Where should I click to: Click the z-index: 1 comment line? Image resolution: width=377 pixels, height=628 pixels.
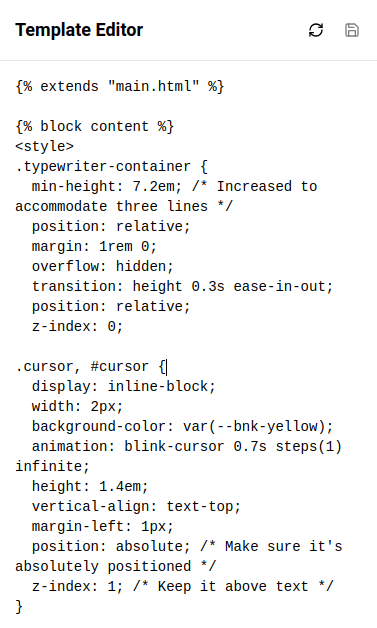point(182,586)
